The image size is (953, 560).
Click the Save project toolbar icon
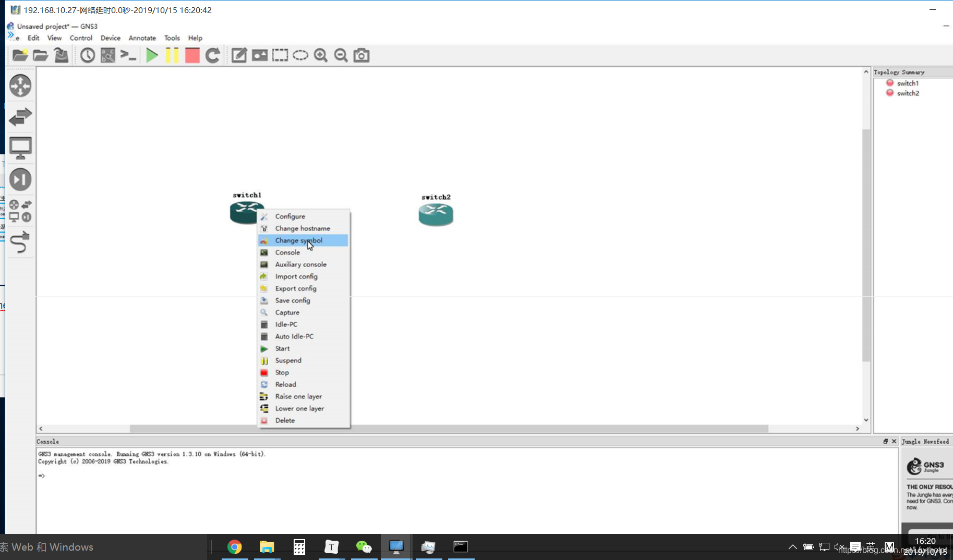pyautogui.click(x=61, y=55)
